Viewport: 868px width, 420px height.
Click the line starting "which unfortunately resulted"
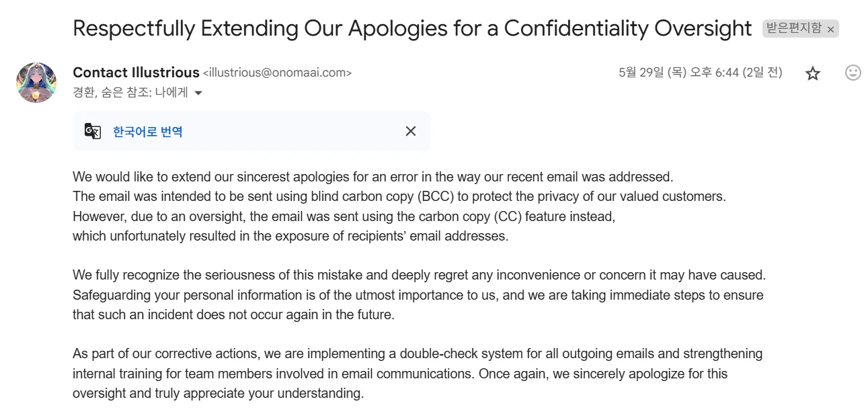click(x=290, y=237)
